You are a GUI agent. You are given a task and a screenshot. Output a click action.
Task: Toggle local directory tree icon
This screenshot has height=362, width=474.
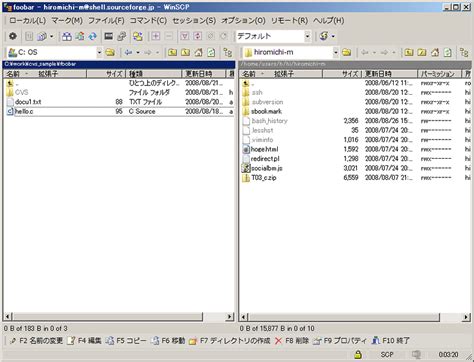click(x=228, y=52)
